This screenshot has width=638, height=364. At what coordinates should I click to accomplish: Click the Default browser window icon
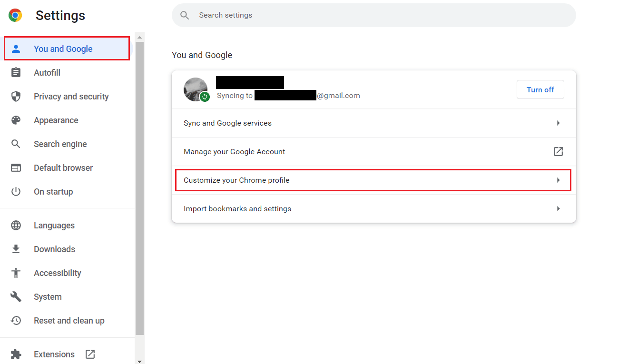tap(16, 167)
